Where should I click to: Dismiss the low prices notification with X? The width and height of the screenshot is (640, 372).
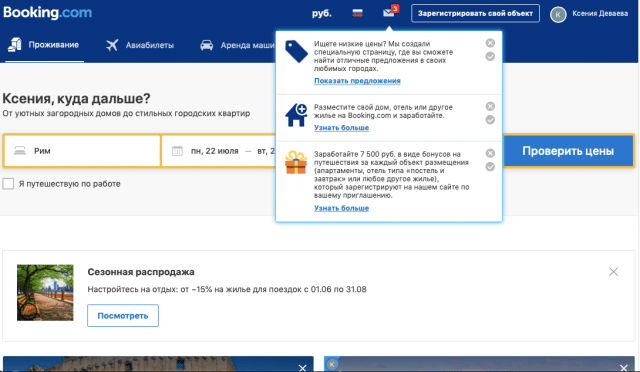click(x=490, y=43)
